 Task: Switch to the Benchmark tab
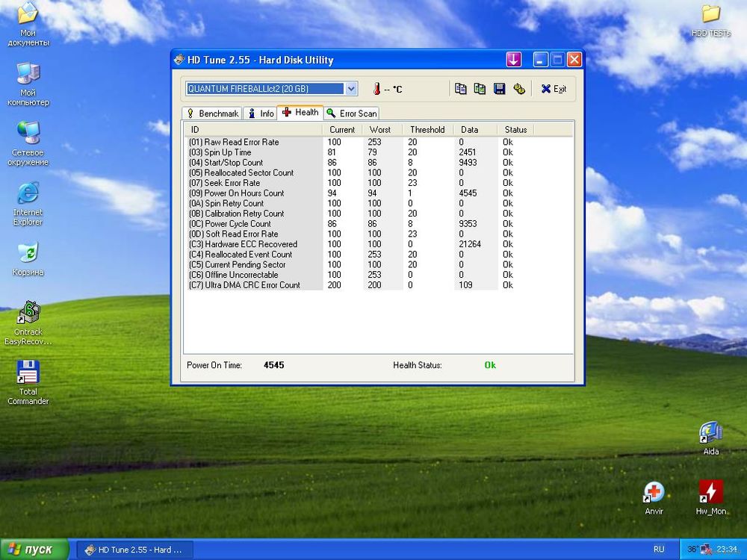point(212,113)
